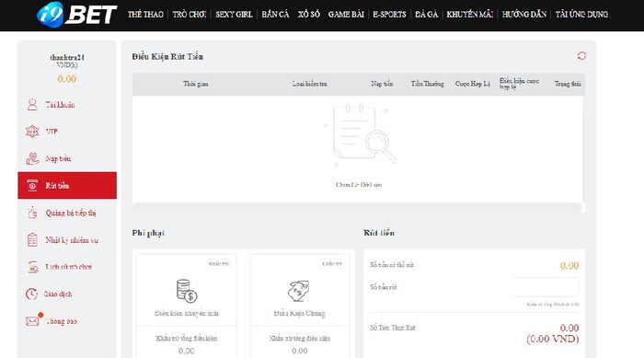The width and height of the screenshot is (644, 358).
Task: Click the Khấu trừ tag on Điều Kiện Chung card
Action: (x=331, y=263)
